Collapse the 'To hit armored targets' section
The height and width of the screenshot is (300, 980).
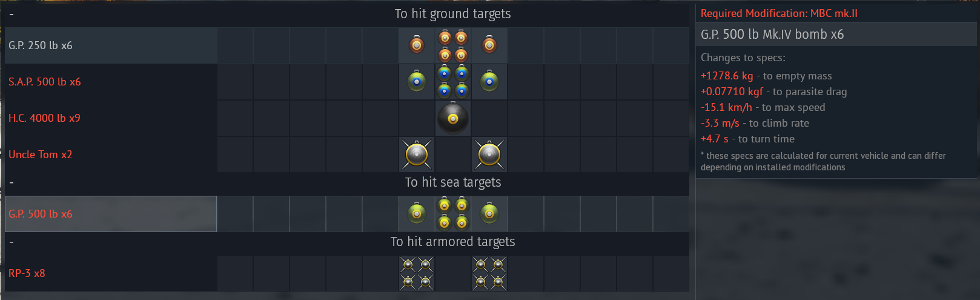point(12,242)
